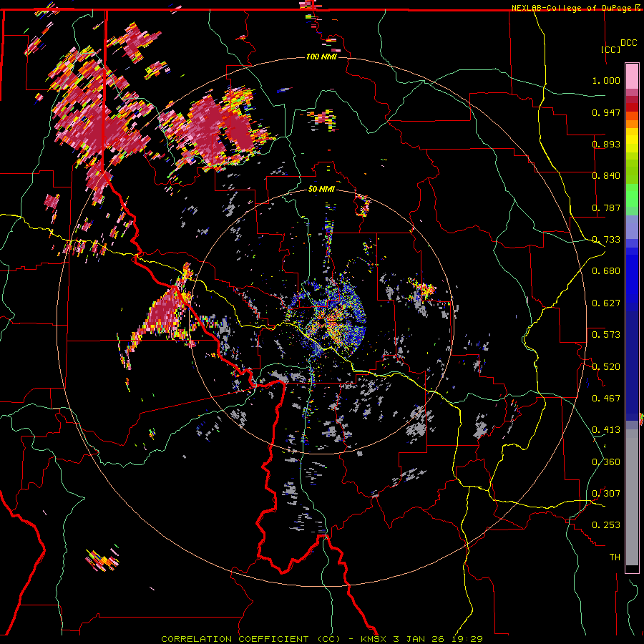Select the 0.360 legend value
Viewport: 644px width, 644px height.
[x=606, y=462]
